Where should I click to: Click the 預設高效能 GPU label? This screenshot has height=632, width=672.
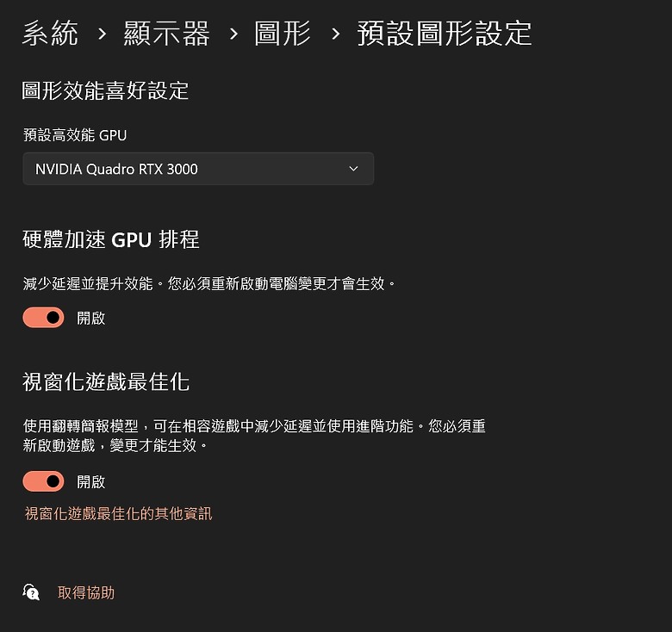pos(75,135)
